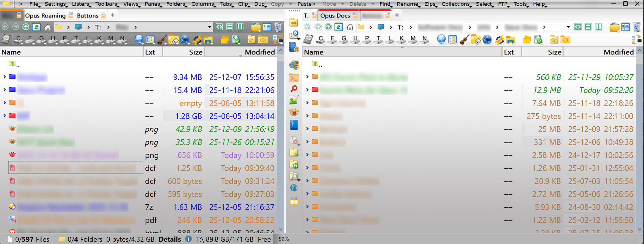Click the blue zip archive icon

pos(294,125)
